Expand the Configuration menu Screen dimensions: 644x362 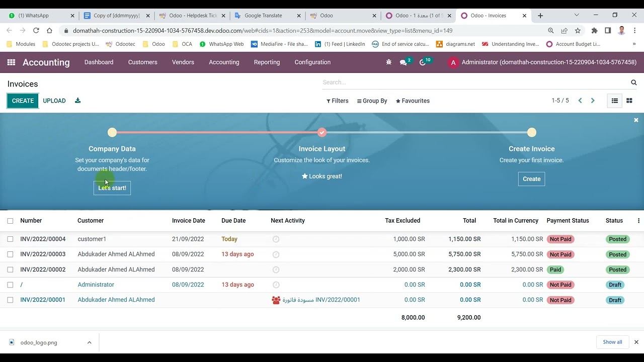[x=312, y=62]
